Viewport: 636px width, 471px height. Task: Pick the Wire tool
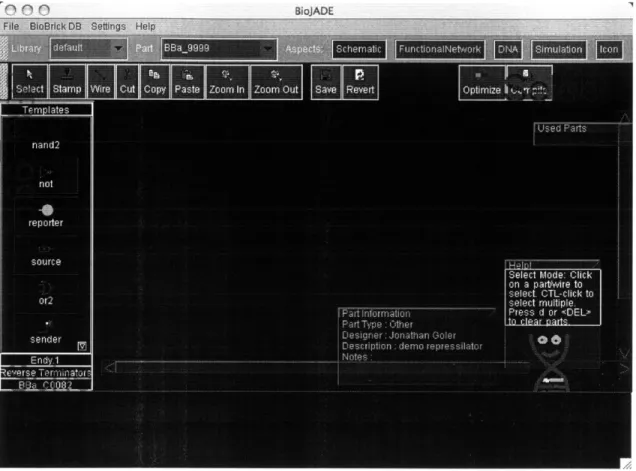click(100, 82)
